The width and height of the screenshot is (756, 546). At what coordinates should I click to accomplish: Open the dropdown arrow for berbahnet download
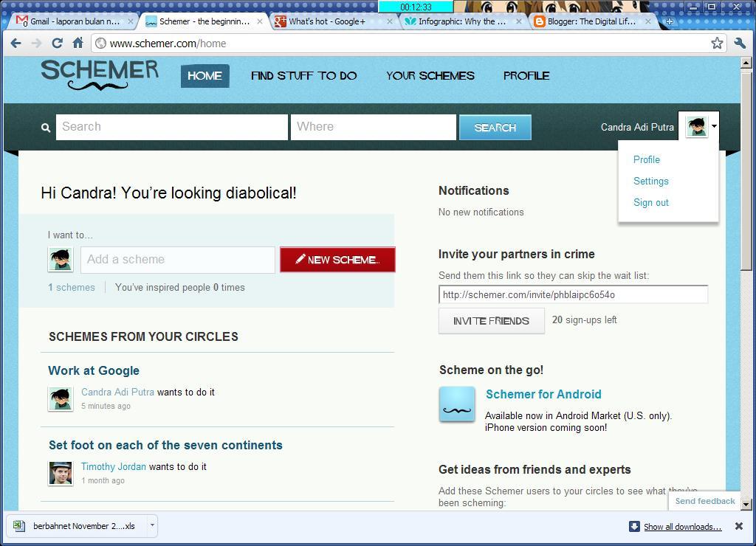pyautogui.click(x=152, y=525)
